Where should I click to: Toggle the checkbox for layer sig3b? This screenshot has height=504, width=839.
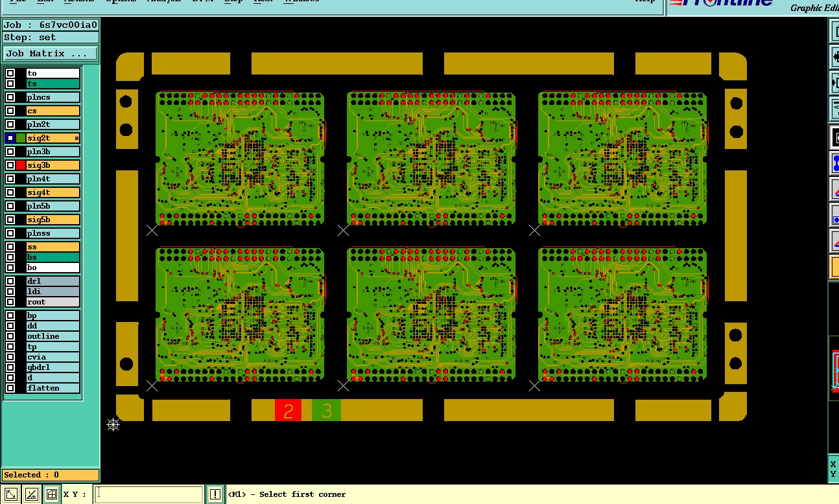pos(10,165)
